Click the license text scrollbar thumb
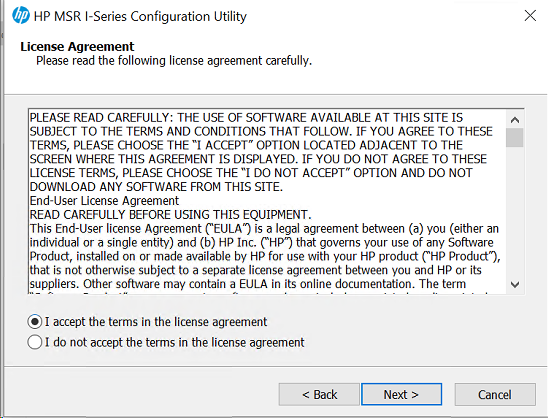548x418 pixels. [514, 137]
